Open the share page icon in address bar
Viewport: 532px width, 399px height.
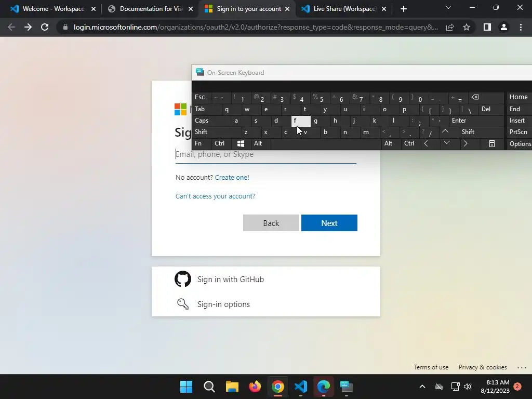pos(450,27)
